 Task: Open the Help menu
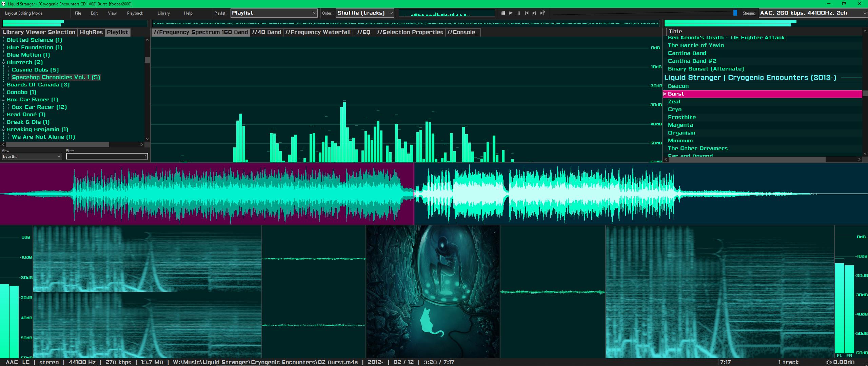[188, 13]
